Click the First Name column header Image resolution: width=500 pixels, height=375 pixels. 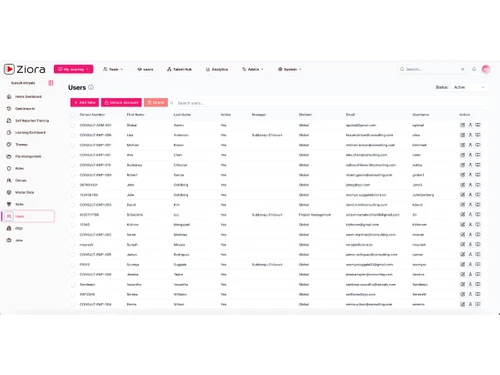click(135, 115)
